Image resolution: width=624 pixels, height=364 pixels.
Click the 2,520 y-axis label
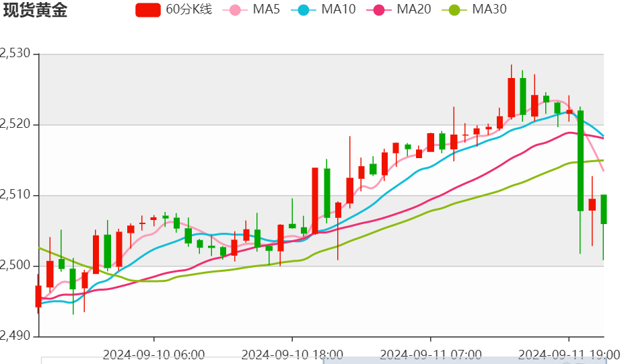tap(15, 124)
